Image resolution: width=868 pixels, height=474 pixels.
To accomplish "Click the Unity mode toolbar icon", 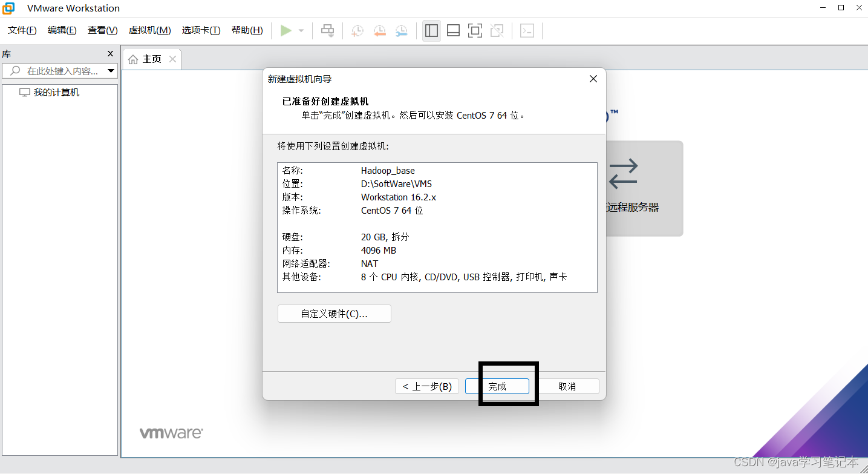I will pyautogui.click(x=497, y=30).
